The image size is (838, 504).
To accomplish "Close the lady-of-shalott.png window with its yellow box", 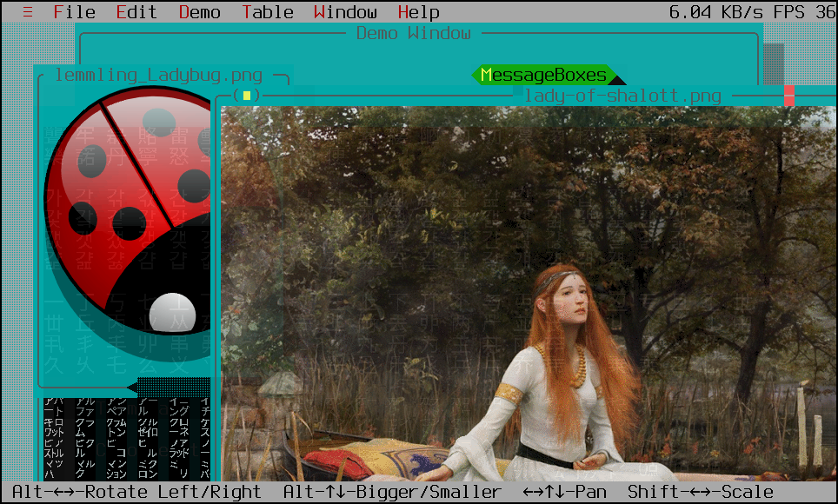I will pos(246,96).
